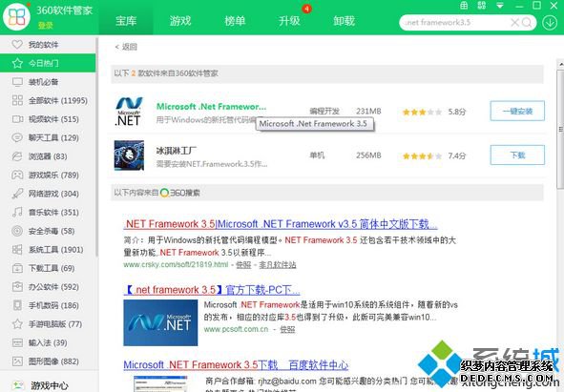
Task: Click 一键安装 for .Net Framework
Action: point(517,112)
